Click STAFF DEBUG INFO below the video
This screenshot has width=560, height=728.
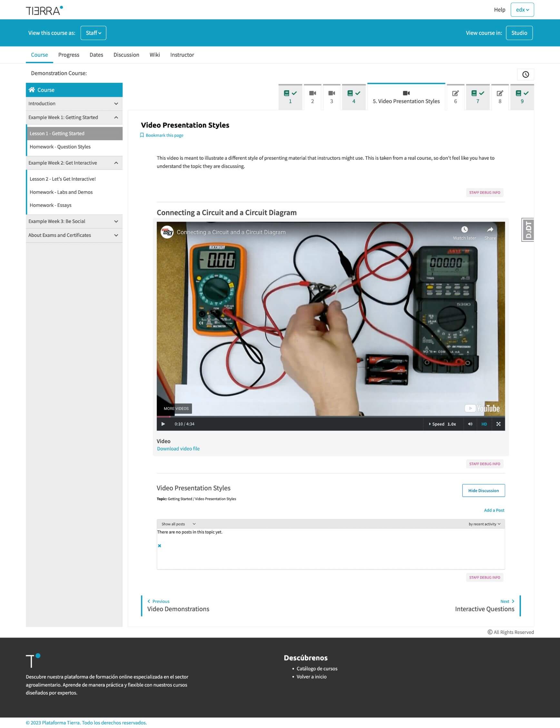[x=484, y=463]
